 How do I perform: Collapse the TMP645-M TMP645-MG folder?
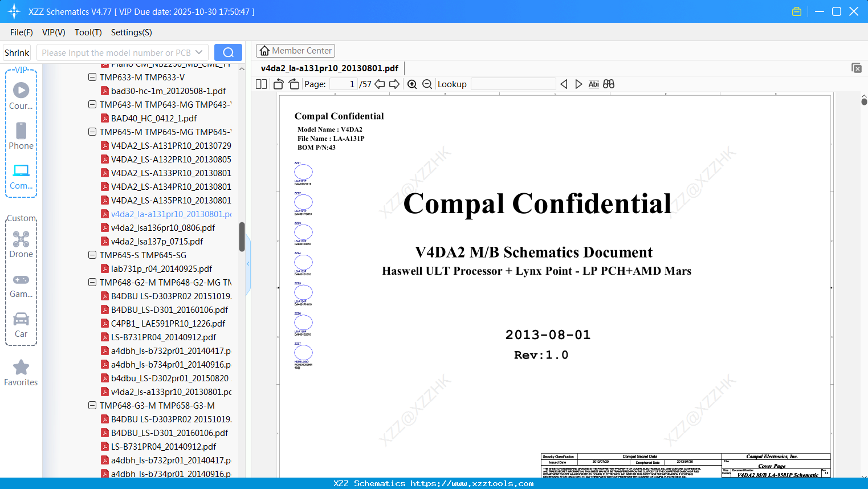click(x=92, y=132)
